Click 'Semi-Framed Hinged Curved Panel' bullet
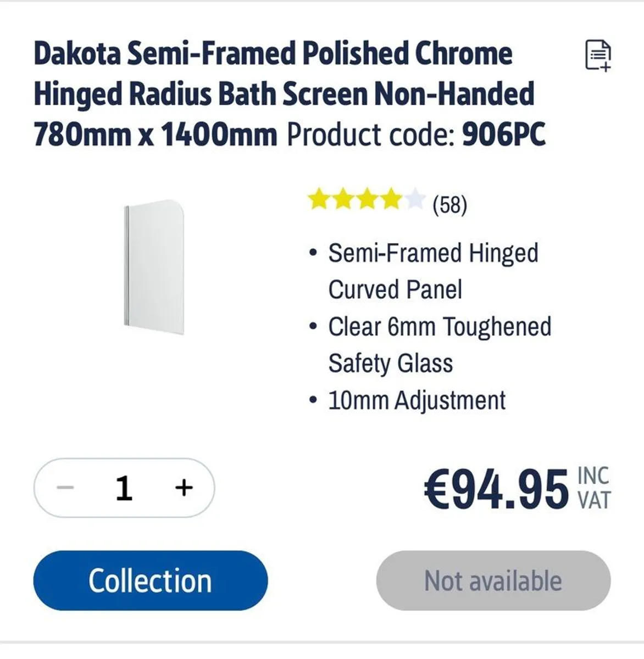Screen dimensions: 644x659 [x=433, y=271]
